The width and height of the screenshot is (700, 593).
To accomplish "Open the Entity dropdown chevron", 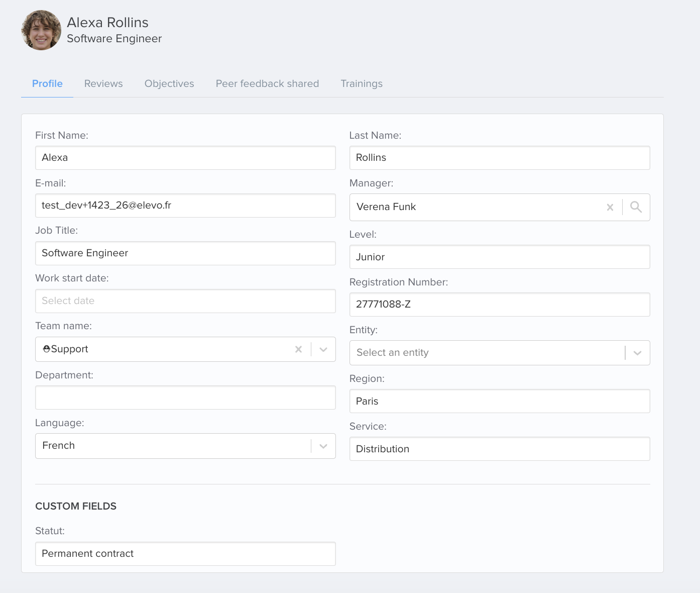I will coord(637,353).
